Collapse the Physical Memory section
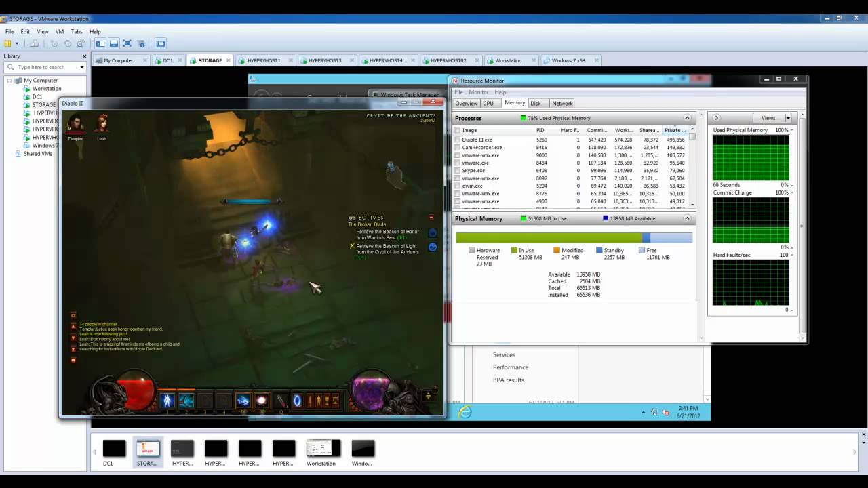The height and width of the screenshot is (488, 868). (x=687, y=218)
